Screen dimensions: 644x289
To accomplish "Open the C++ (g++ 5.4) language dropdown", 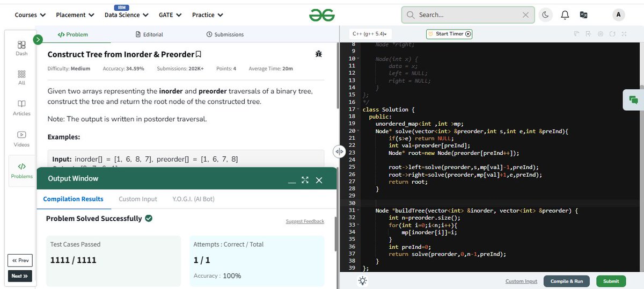I will click(x=369, y=34).
